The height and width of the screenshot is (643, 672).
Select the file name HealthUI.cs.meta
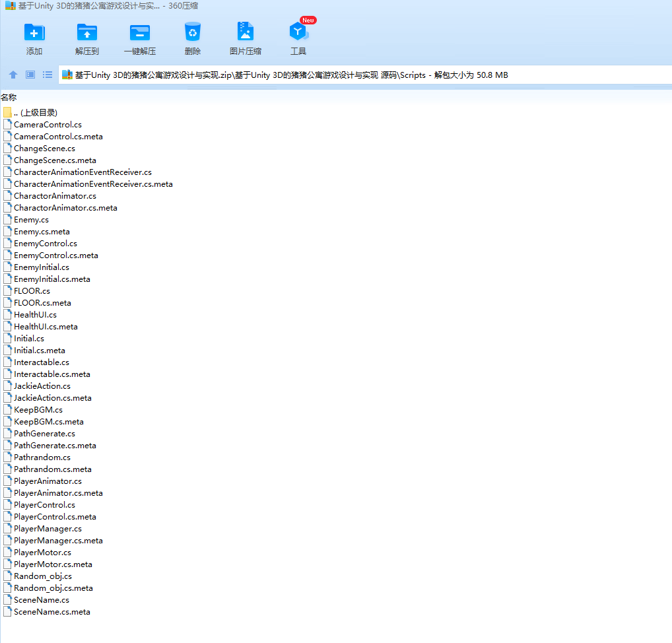46,327
